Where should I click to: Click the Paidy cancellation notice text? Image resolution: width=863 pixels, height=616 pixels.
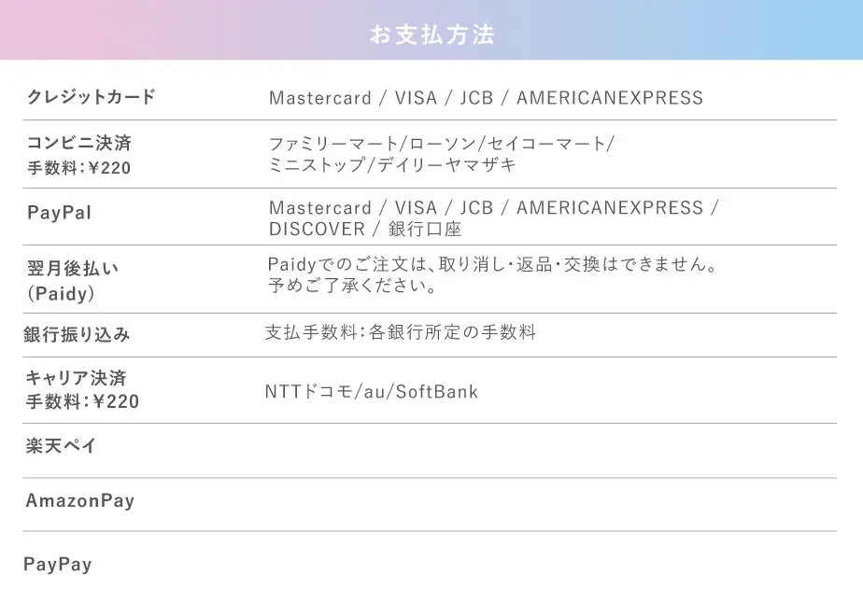[492, 264]
